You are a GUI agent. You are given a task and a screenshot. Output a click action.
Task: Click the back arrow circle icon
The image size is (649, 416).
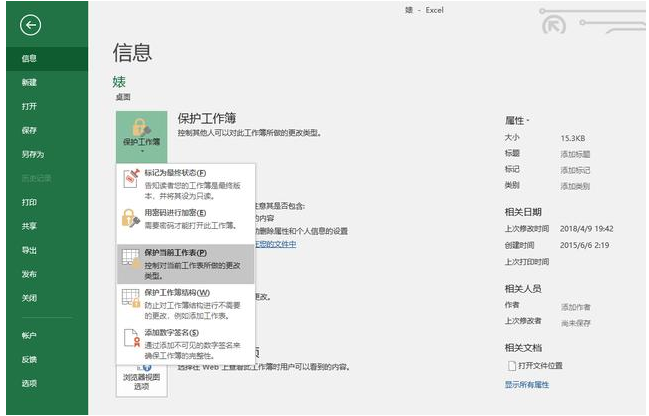tap(30, 25)
